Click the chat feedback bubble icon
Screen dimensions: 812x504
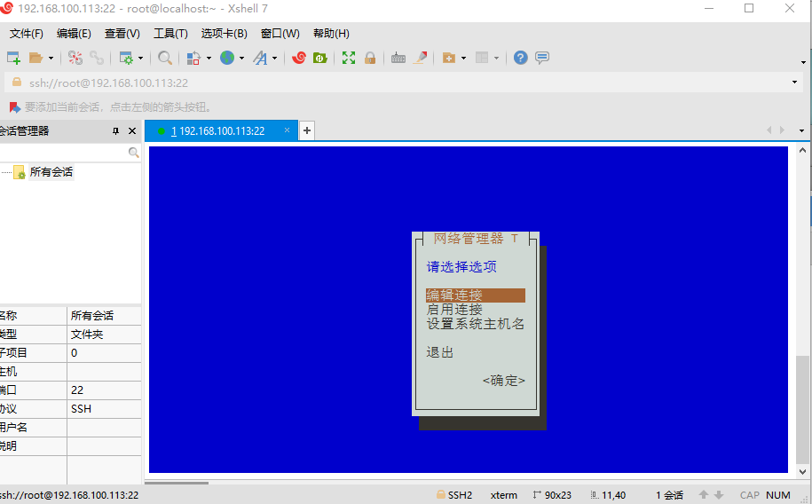pos(542,58)
